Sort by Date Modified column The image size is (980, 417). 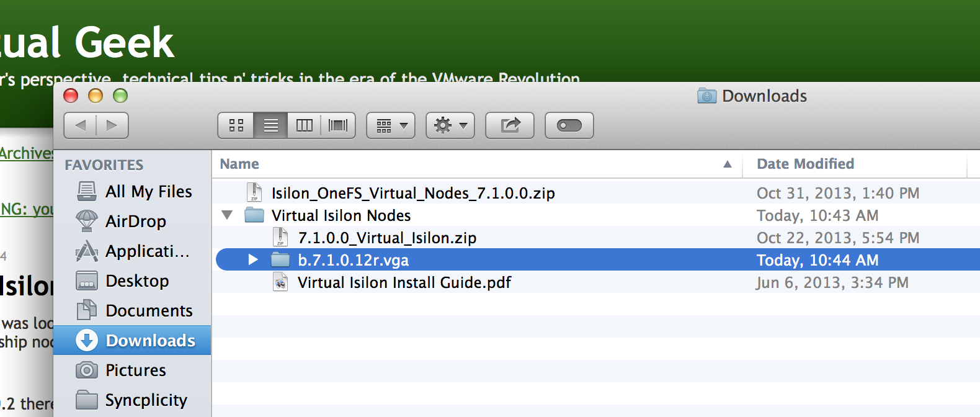tap(805, 164)
